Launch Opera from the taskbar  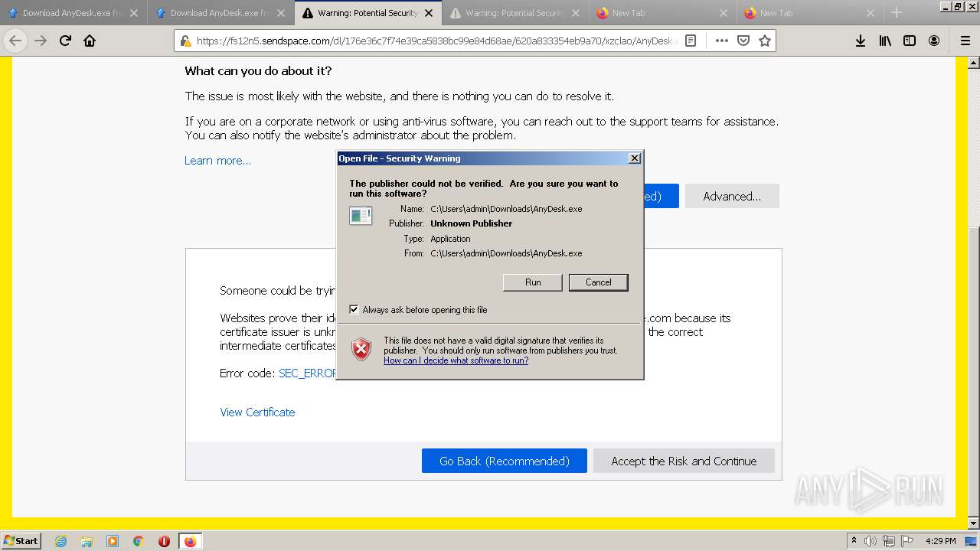point(164,541)
